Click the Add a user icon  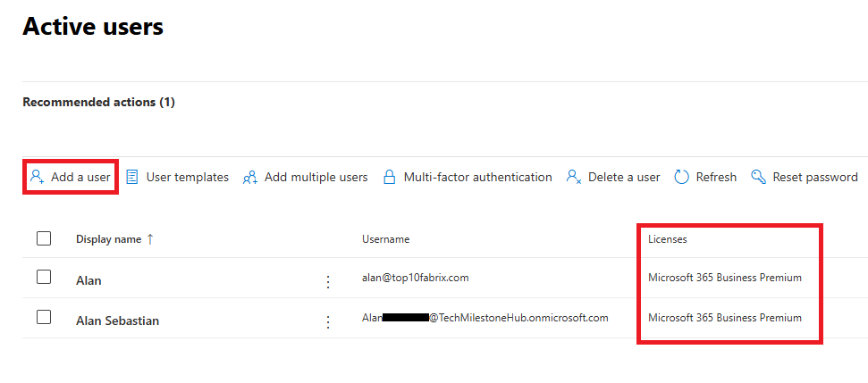37,177
